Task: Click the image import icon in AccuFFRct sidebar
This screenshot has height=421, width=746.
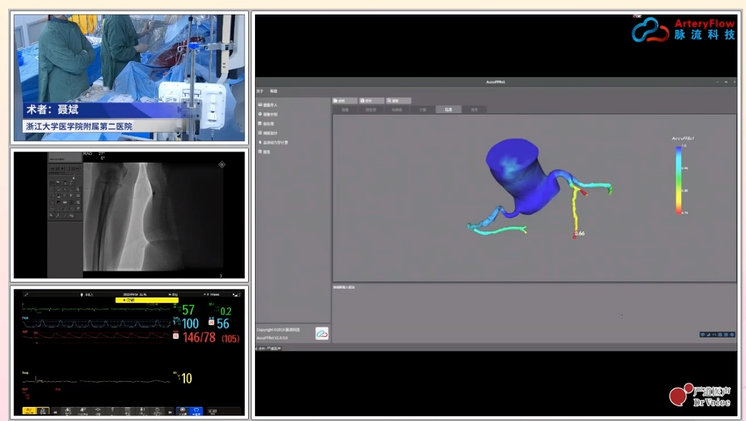Action: (261, 105)
